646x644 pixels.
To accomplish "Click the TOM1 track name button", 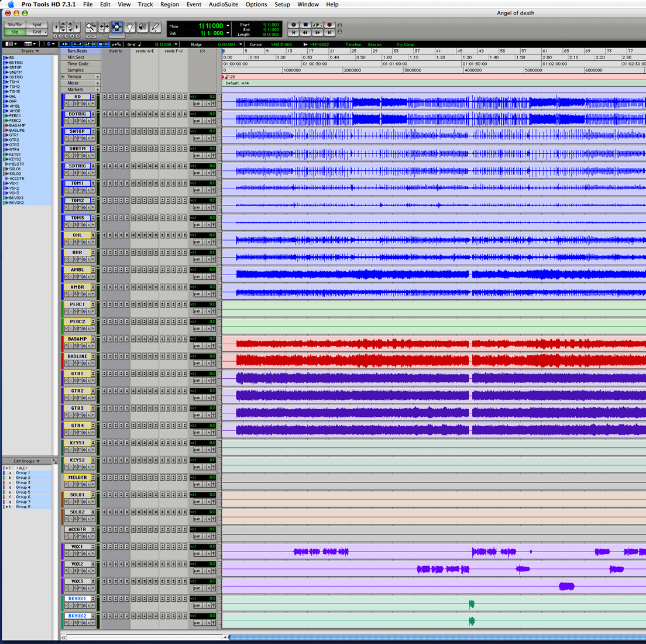I will click(77, 183).
